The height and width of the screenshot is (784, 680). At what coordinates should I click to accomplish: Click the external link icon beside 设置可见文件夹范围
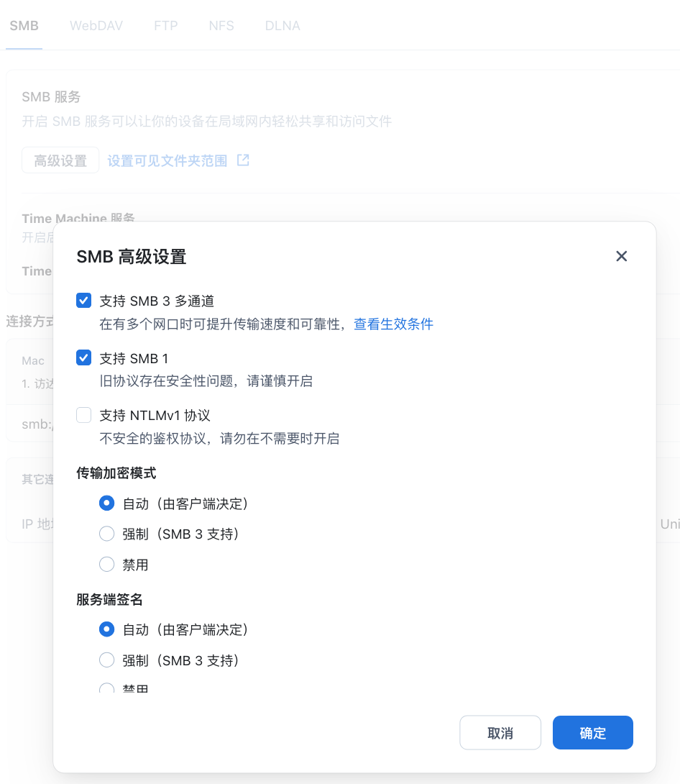click(243, 160)
